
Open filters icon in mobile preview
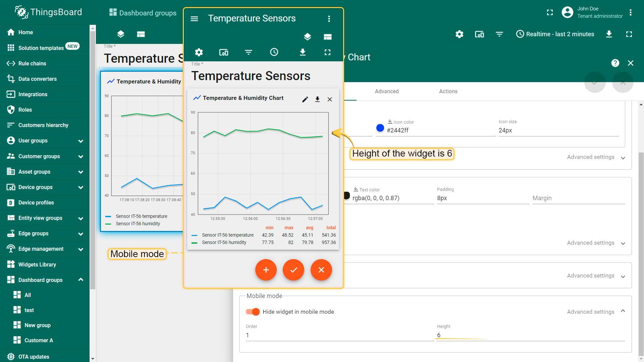point(249,52)
